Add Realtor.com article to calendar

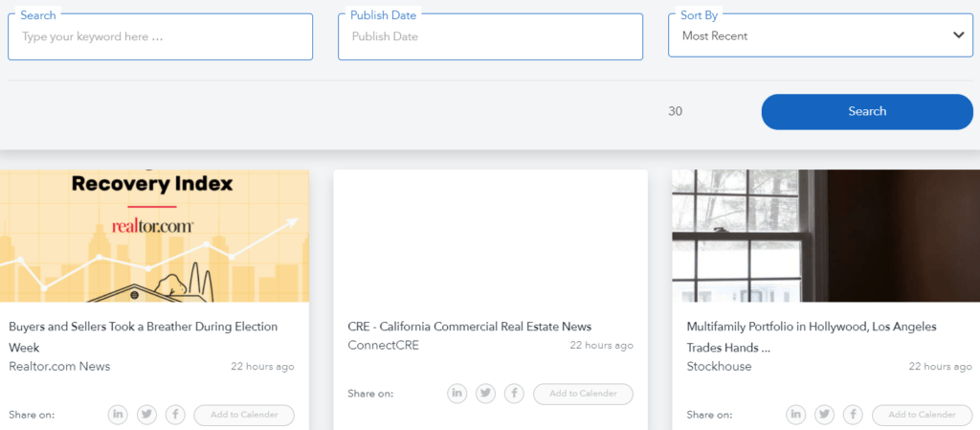(244, 415)
